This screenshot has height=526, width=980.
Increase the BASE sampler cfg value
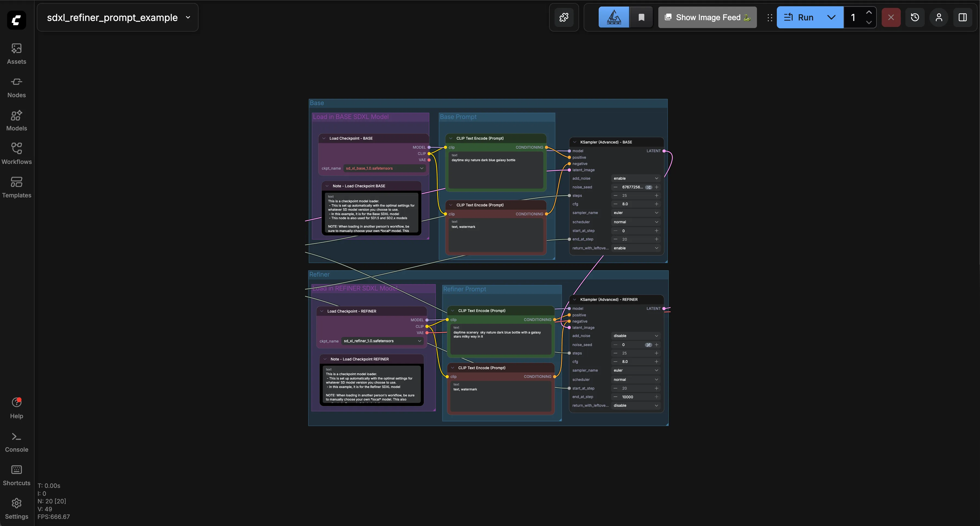pyautogui.click(x=656, y=204)
